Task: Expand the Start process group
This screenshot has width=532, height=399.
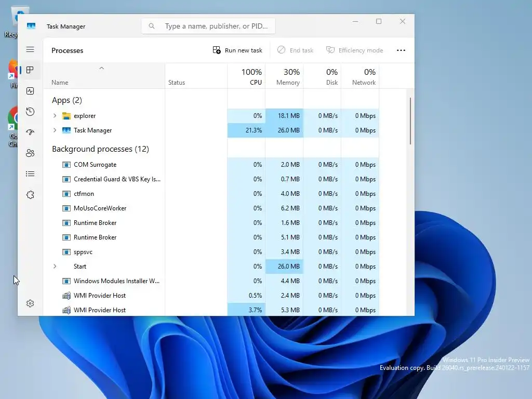Action: point(55,267)
